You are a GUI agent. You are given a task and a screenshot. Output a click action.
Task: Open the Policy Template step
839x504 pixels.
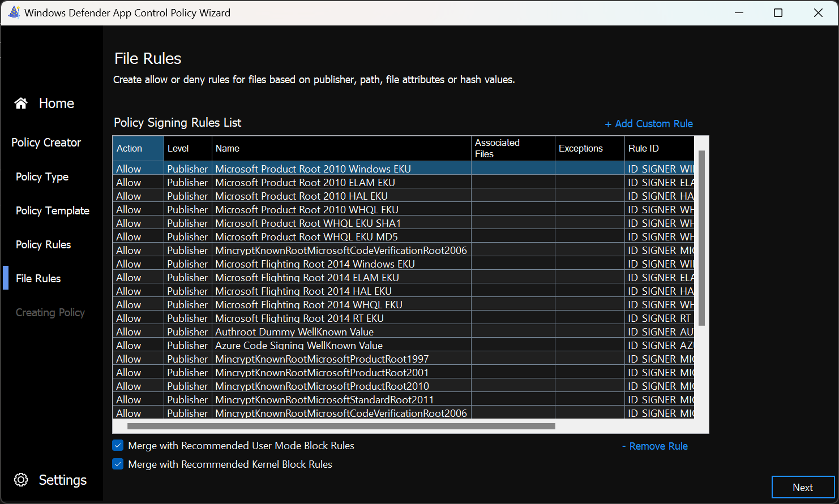pos(53,210)
